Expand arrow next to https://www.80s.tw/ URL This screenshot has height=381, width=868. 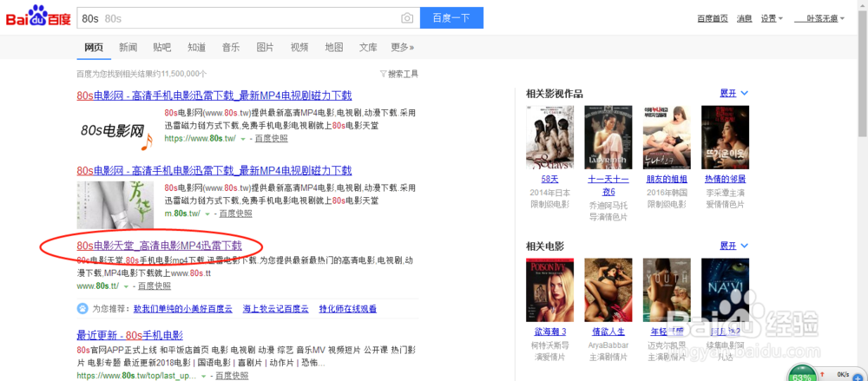(243, 139)
